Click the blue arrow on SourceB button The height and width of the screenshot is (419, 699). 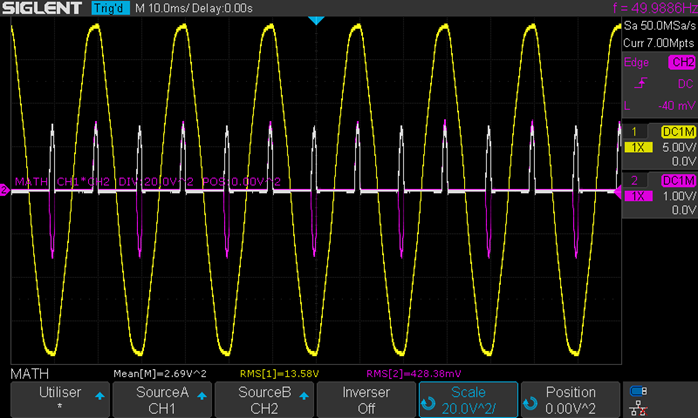coord(304,396)
